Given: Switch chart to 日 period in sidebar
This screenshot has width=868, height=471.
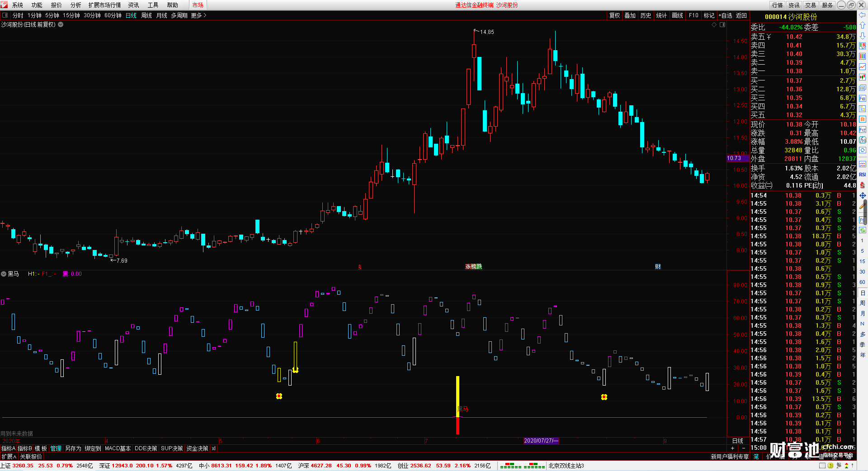Looking at the screenshot, I should 863,293.
